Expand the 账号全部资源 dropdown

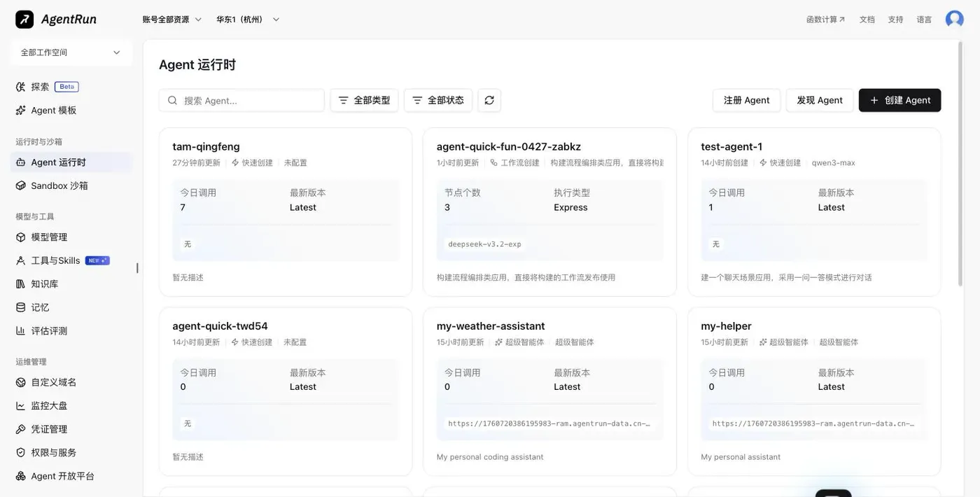[172, 20]
